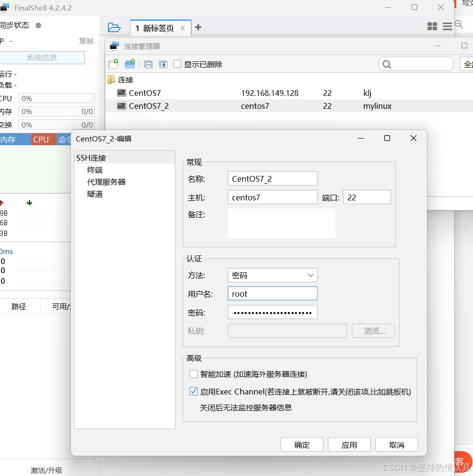Select the CentOS7_2 connection entry
Screen dimensions: 473x476
(143, 106)
